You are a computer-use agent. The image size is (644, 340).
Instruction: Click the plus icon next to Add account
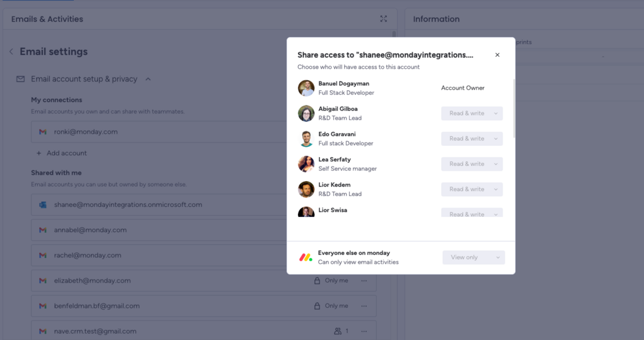[39, 153]
